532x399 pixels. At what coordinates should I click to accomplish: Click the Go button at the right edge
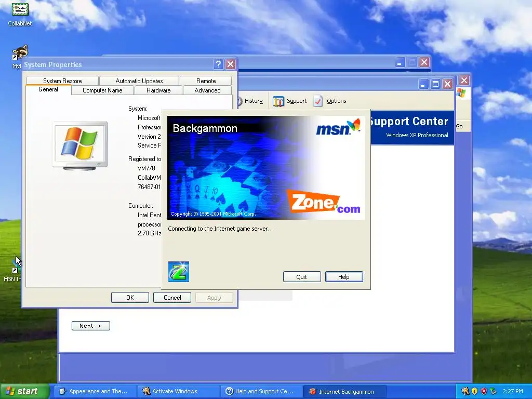coord(459,126)
